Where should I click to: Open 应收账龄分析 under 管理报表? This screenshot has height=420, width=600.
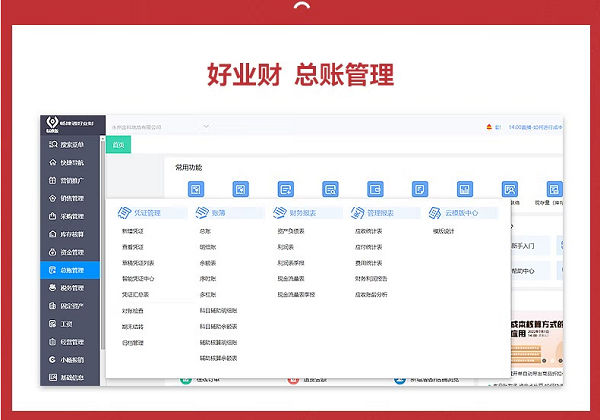pyautogui.click(x=371, y=295)
